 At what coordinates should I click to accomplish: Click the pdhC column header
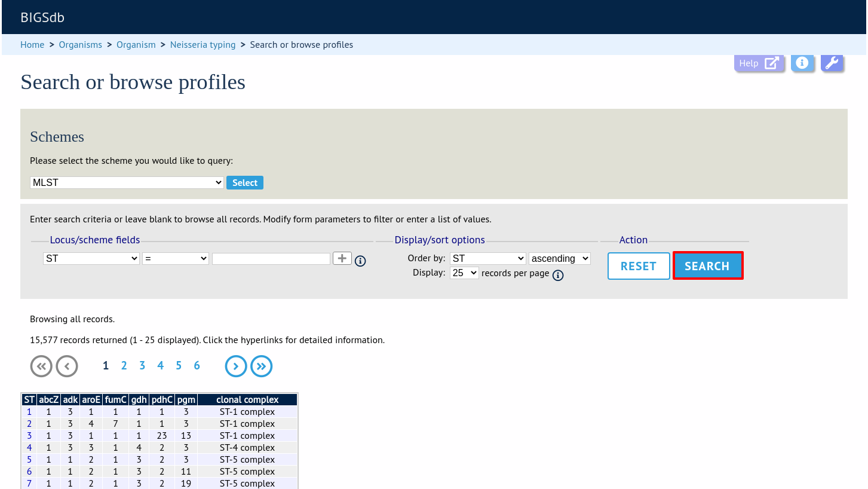click(x=162, y=400)
